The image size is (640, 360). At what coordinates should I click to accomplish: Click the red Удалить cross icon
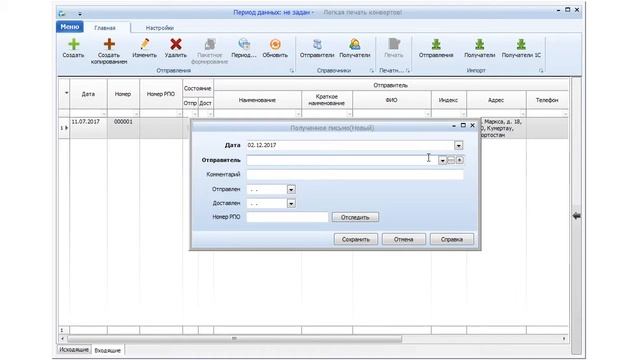click(176, 44)
